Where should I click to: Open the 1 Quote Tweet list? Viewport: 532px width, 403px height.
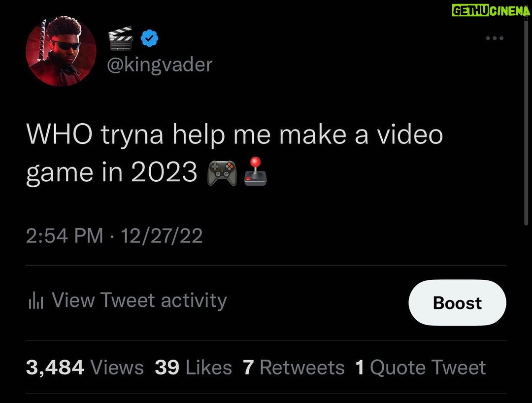click(x=421, y=368)
